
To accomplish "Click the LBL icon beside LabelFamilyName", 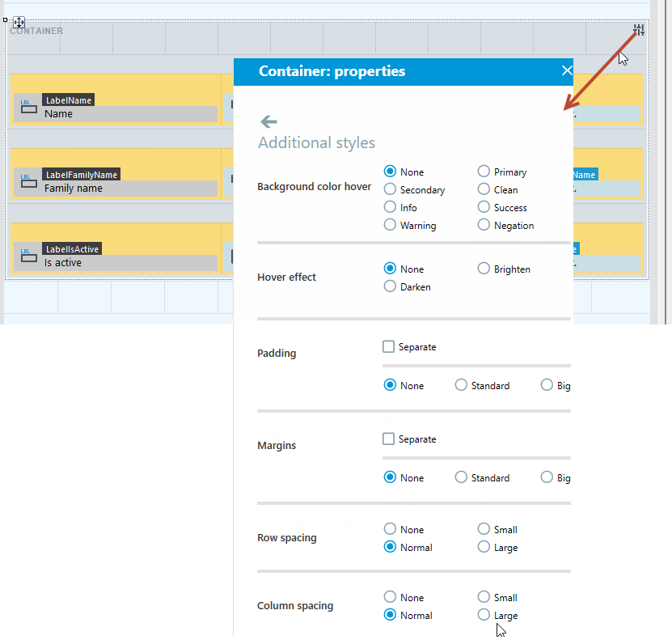I will (x=29, y=181).
